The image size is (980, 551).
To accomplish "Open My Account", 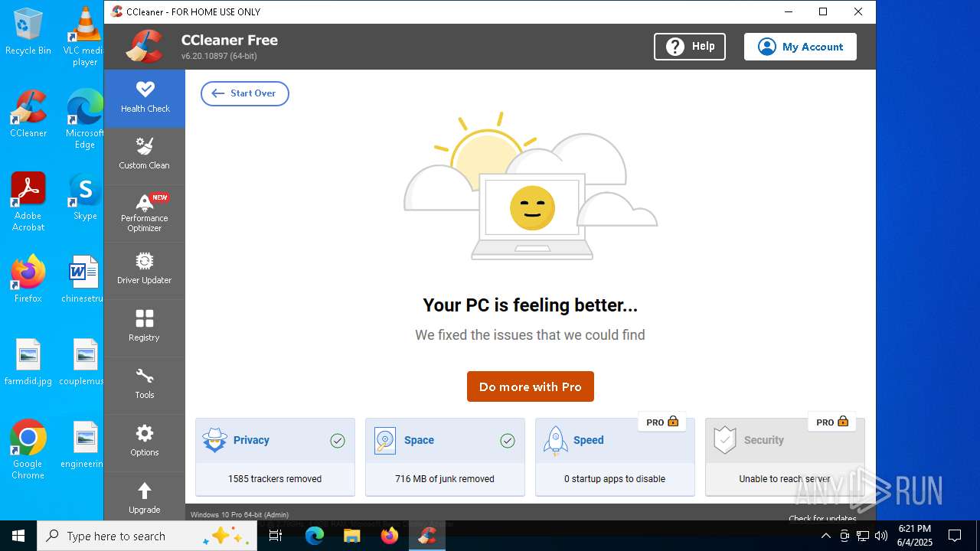I will tap(800, 47).
